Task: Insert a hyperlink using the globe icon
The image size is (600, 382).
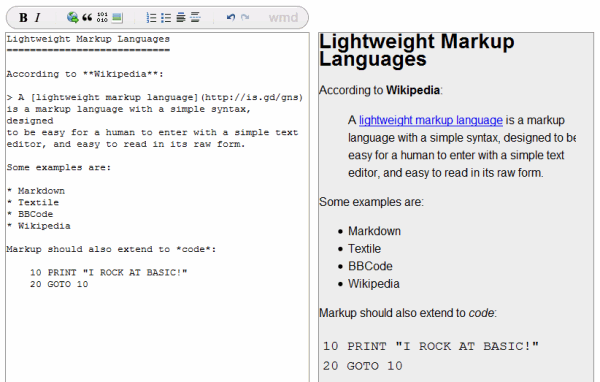Action: [72, 17]
